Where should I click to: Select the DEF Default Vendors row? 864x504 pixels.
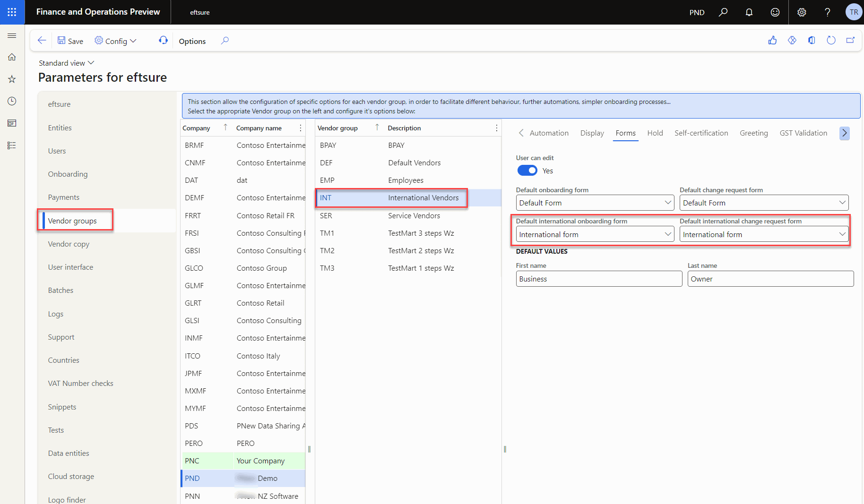[408, 163]
